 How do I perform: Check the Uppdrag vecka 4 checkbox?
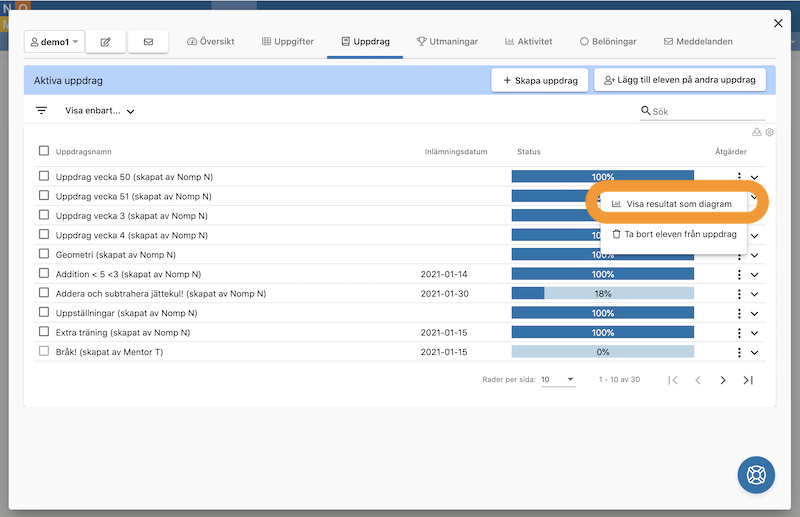pos(44,234)
